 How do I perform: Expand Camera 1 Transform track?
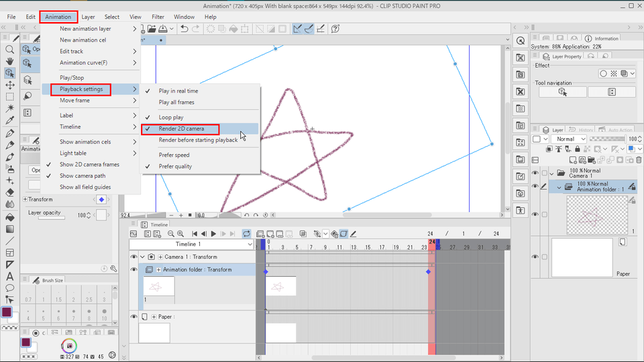pyautogui.click(x=160, y=257)
